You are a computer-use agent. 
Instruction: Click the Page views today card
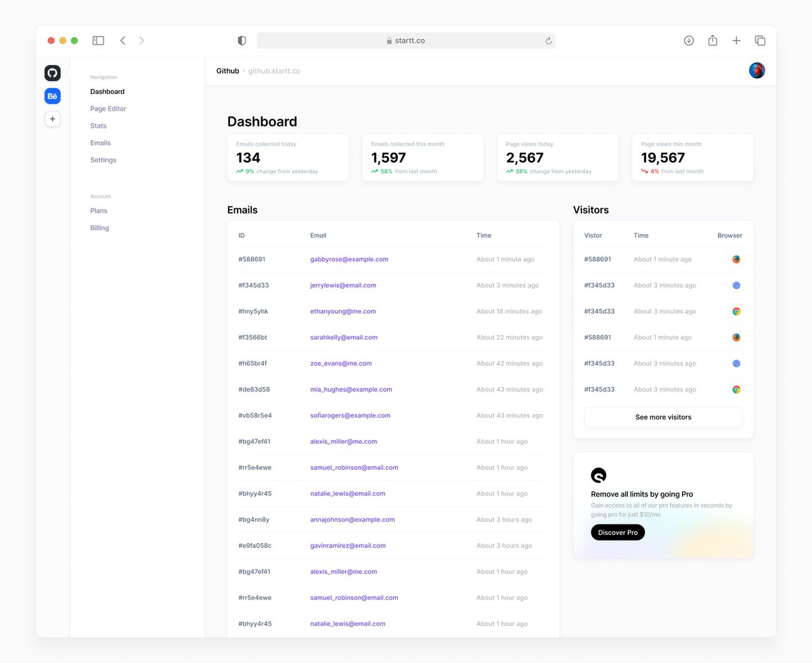coord(558,158)
